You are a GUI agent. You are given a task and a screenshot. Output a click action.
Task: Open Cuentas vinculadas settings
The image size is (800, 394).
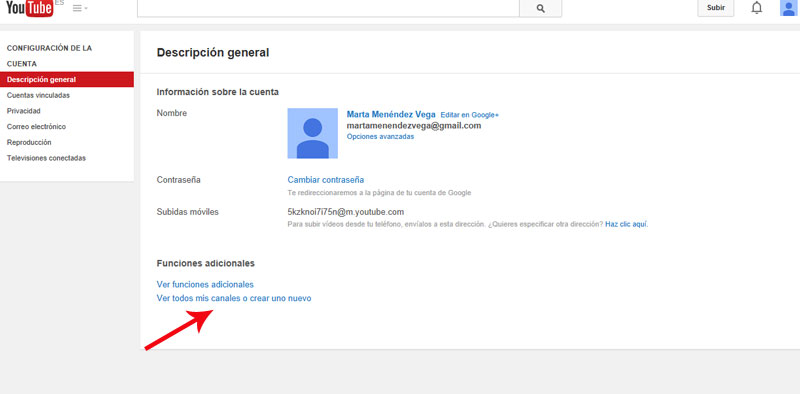pos(38,95)
